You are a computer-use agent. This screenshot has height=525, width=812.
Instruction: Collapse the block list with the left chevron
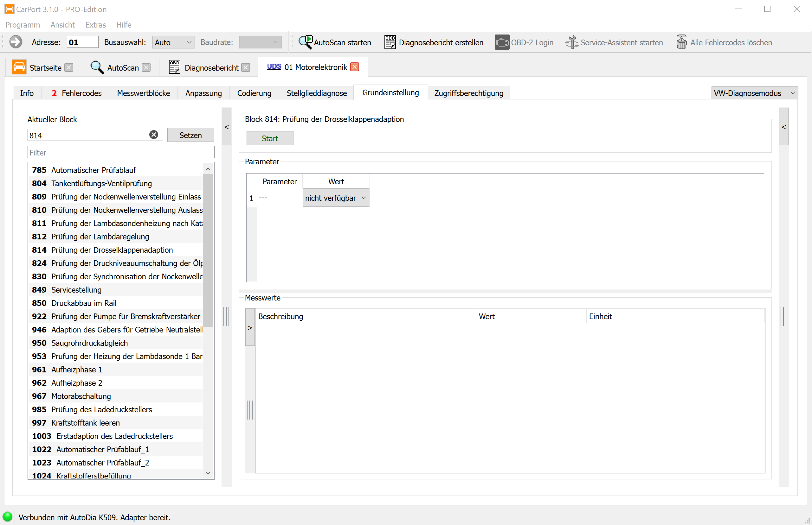coord(227,127)
